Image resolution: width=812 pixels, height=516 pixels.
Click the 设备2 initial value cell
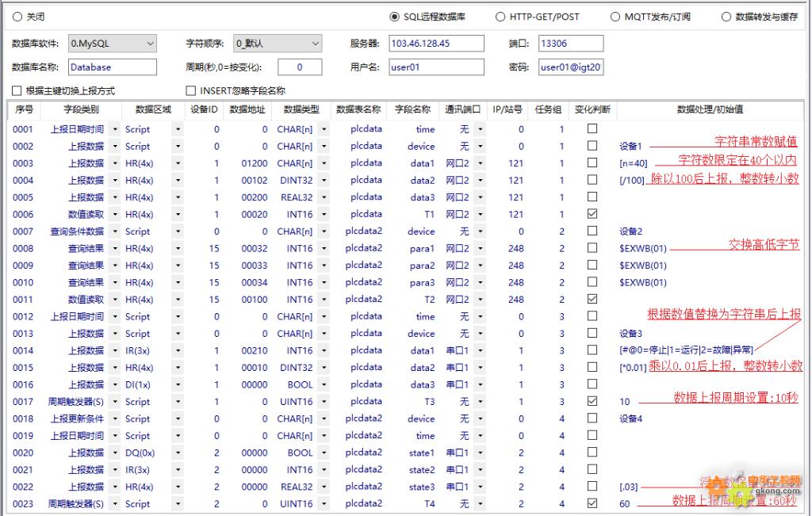click(x=630, y=231)
